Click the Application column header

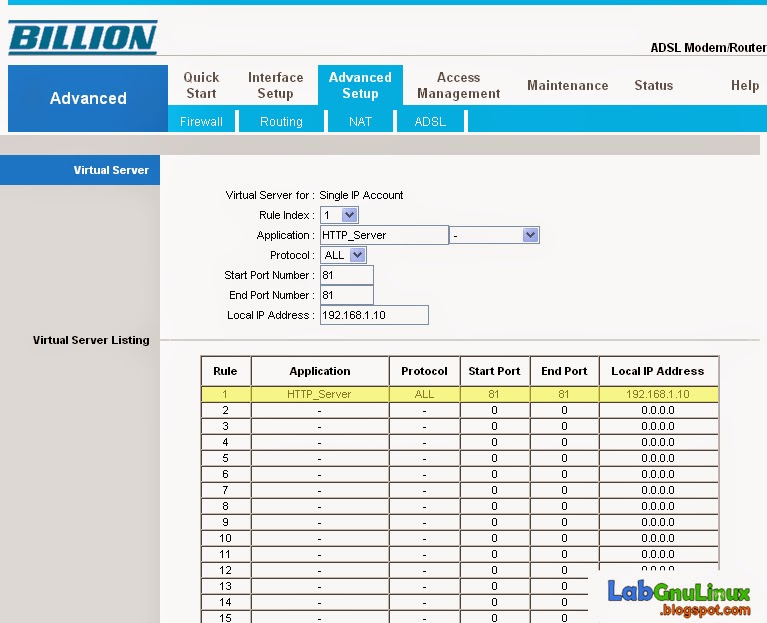click(x=319, y=371)
